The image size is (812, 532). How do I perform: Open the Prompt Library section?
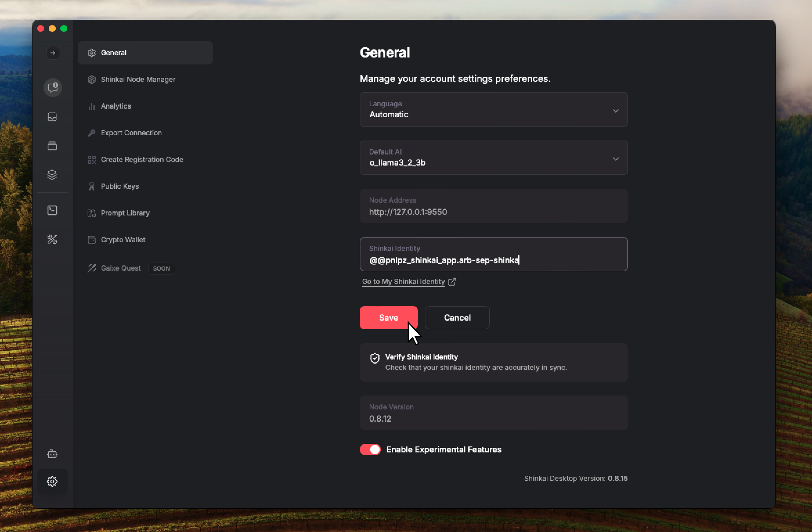coord(125,213)
